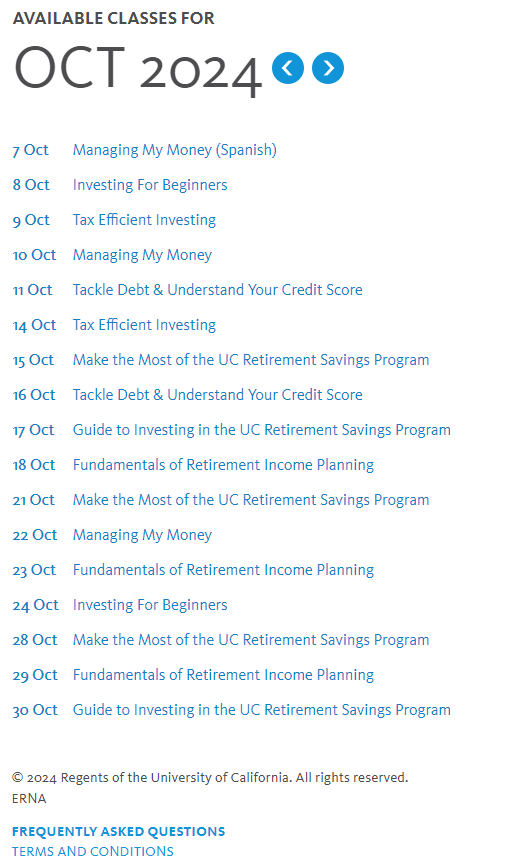Choose Tax Efficient Investing on 14 Oct
Image resolution: width=526 pixels, height=865 pixels.
click(144, 325)
